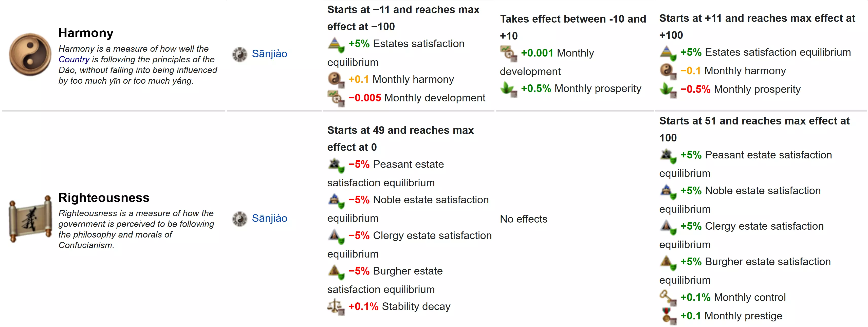Click the key icon beside Monthly control

pos(668,298)
